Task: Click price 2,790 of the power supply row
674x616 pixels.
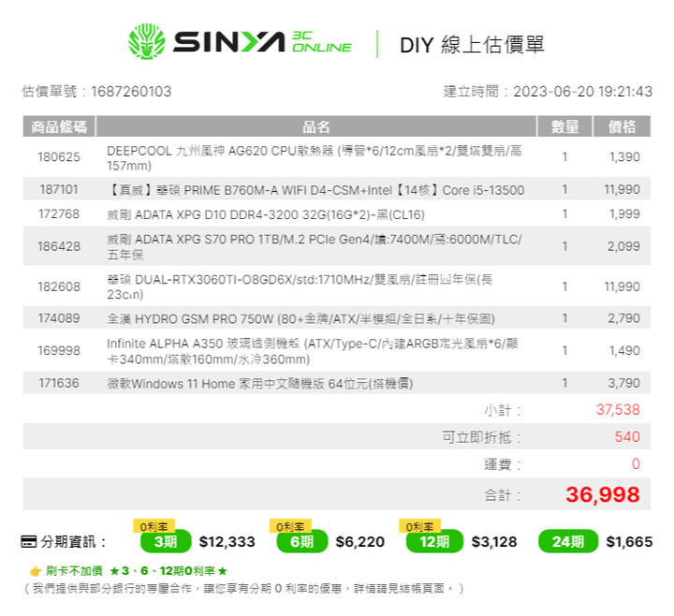Action: pyautogui.click(x=623, y=318)
